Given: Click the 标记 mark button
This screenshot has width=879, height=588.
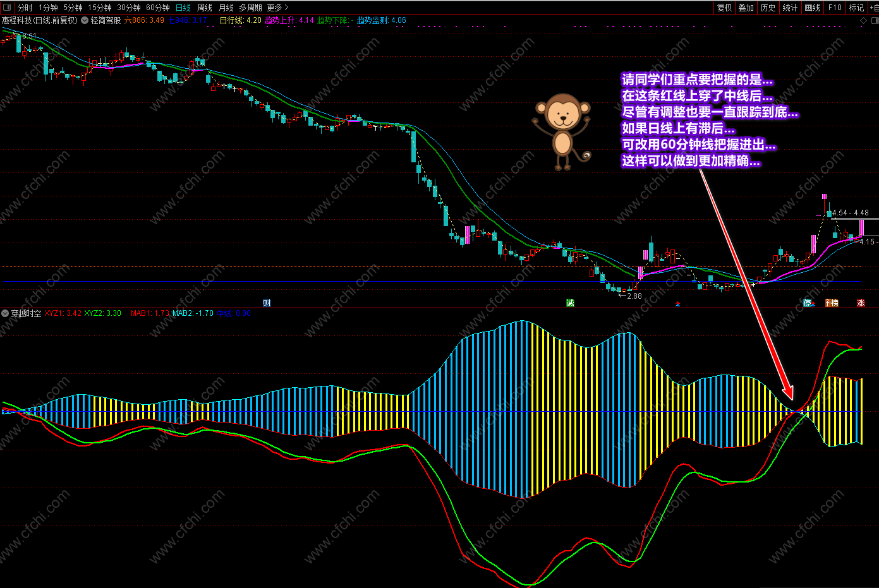Looking at the screenshot, I should pos(856,8).
